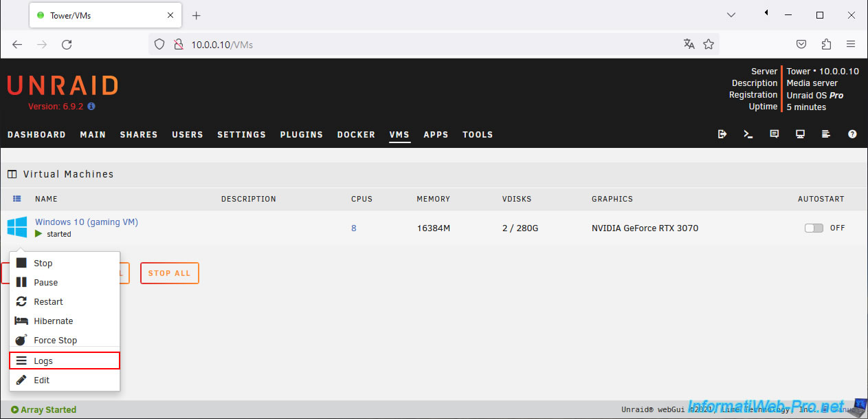This screenshot has height=419, width=868.
Task: Click the Uptime 5 minutes text
Action: (x=806, y=107)
